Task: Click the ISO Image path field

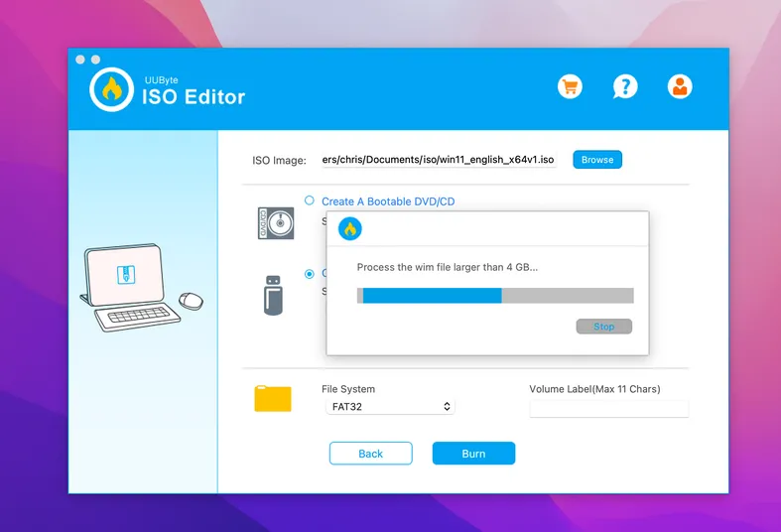Action: 438,160
